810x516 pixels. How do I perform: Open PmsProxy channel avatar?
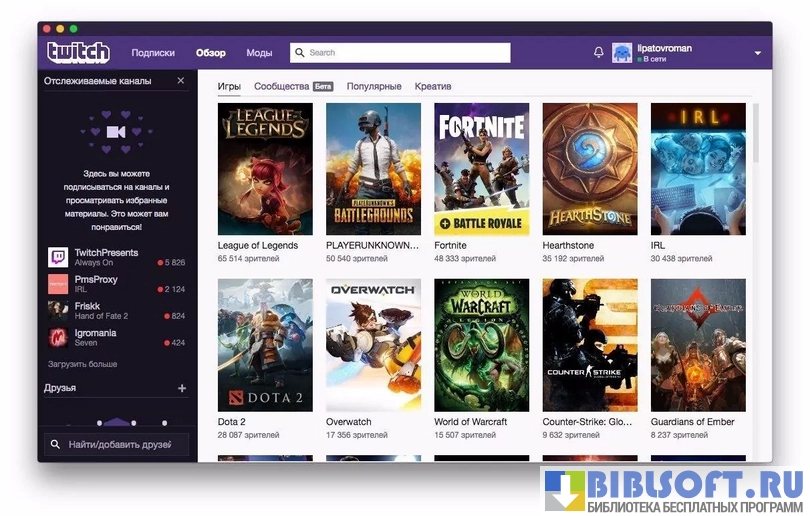[58, 284]
